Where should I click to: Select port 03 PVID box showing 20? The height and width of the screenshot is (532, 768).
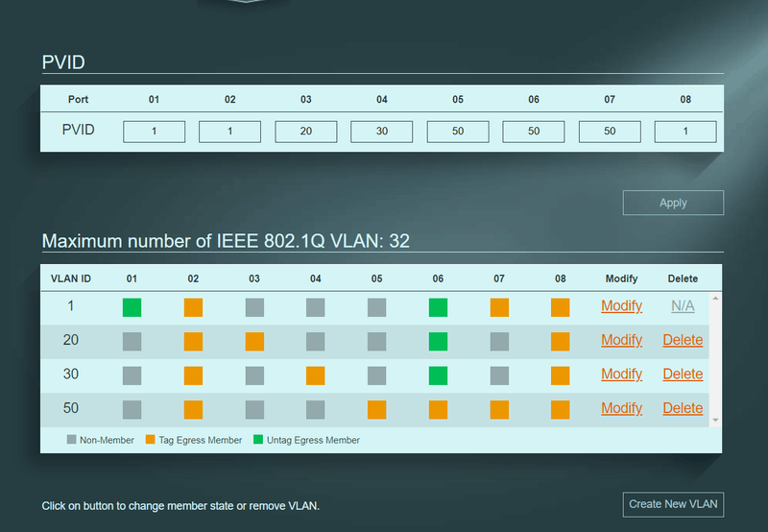coord(305,132)
